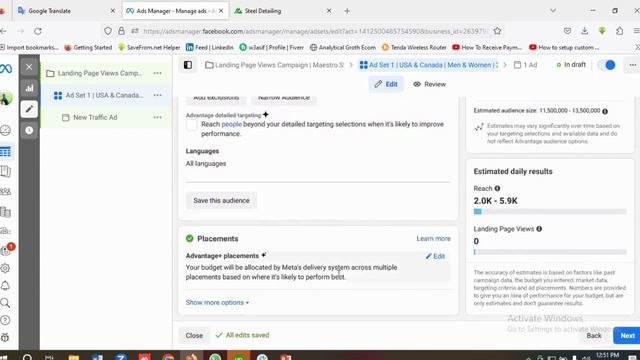Click the Back button
This screenshot has width=640, height=360.
(x=594, y=336)
